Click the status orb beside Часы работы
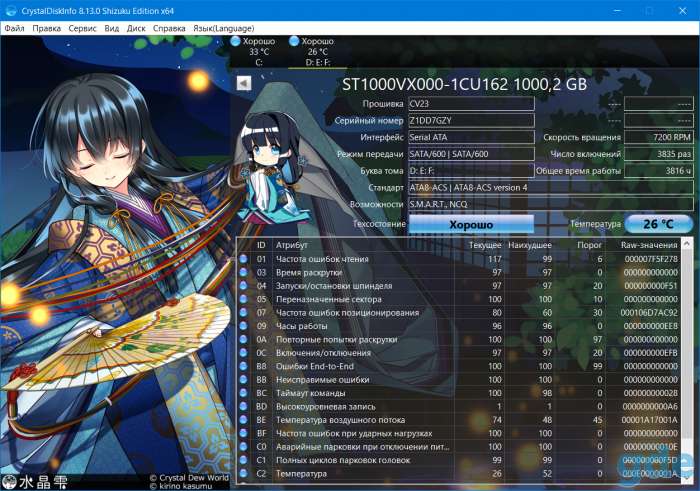Image resolution: width=700 pixels, height=491 pixels. pos(243,326)
